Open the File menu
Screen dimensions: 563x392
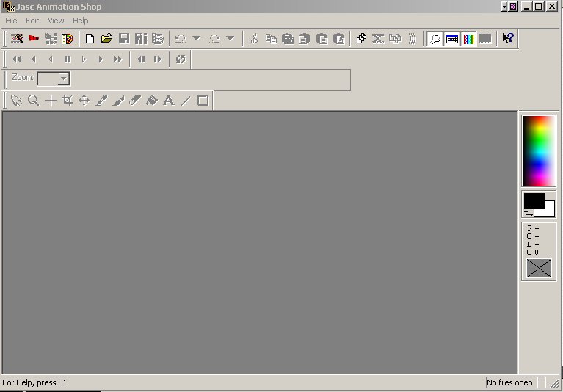(x=11, y=21)
